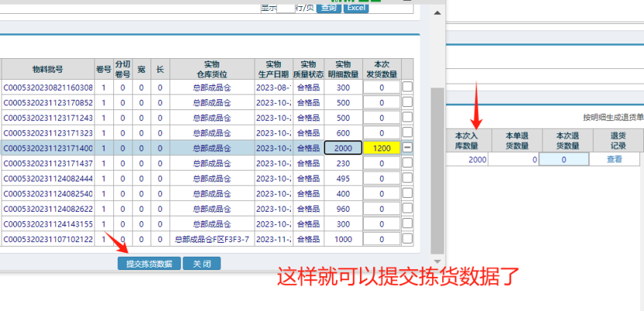
Task: Click the rows-per-page input box
Action: click(285, 7)
